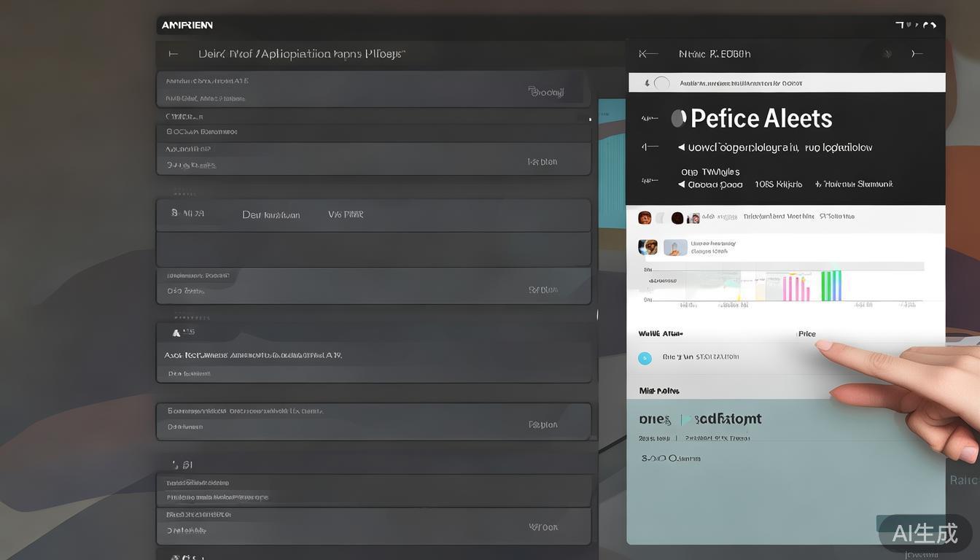Image resolution: width=980 pixels, height=560 pixels.
Task: Click the back arrow in the left panel header
Action: point(174,54)
